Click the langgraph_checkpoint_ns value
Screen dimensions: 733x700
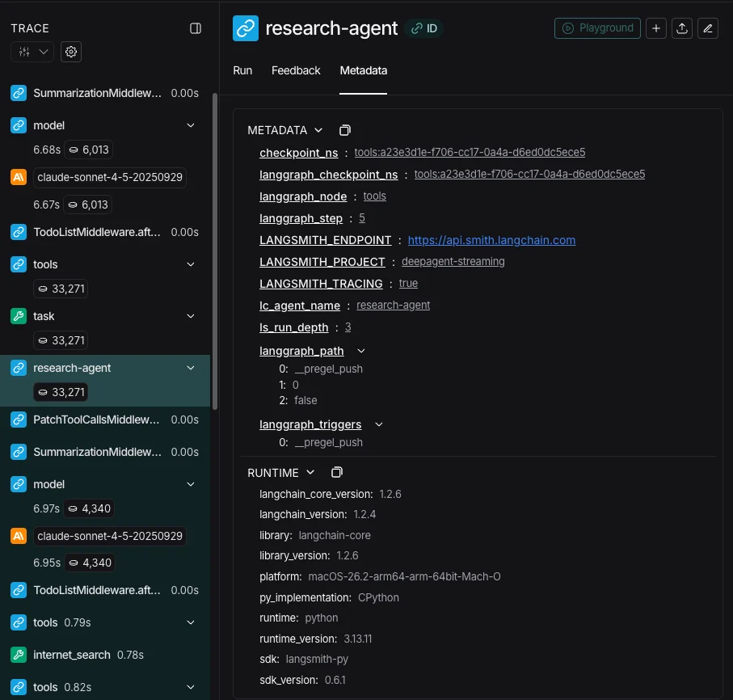point(529,174)
